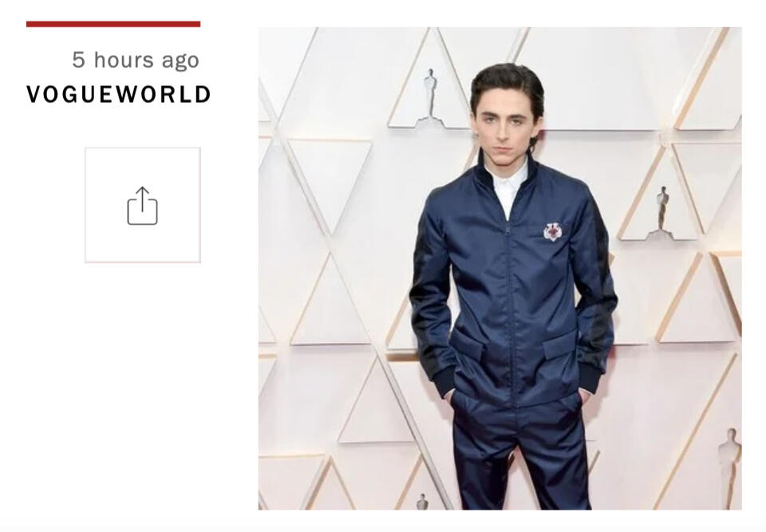Click the ribbed dark cuff of the jacket sleeve
766x532 pixels.
tap(444, 381)
